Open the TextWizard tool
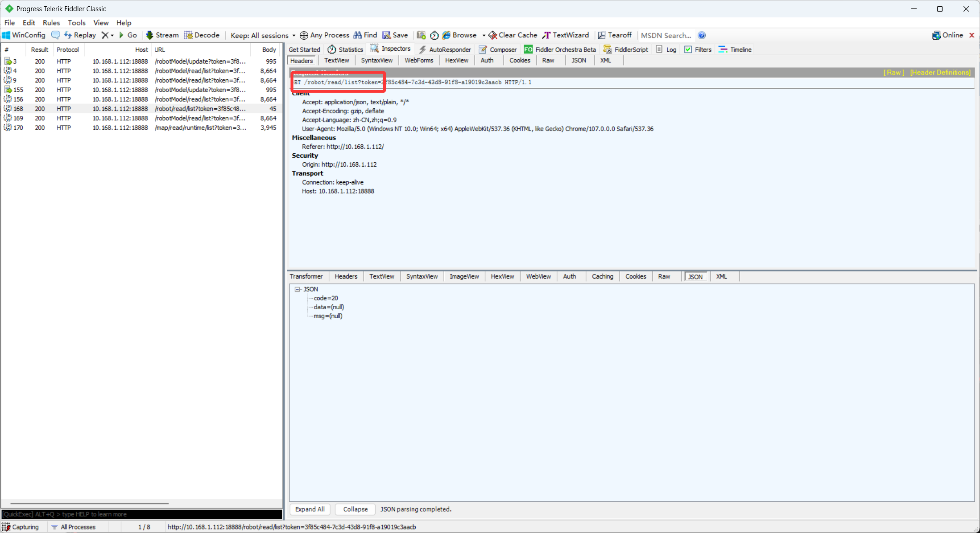The width and height of the screenshot is (980, 533). [566, 35]
